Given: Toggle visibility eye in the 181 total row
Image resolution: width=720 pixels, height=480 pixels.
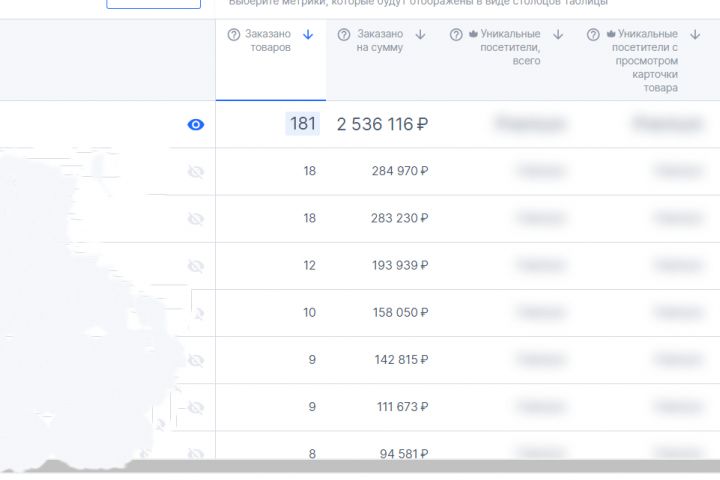Looking at the screenshot, I should coord(196,124).
